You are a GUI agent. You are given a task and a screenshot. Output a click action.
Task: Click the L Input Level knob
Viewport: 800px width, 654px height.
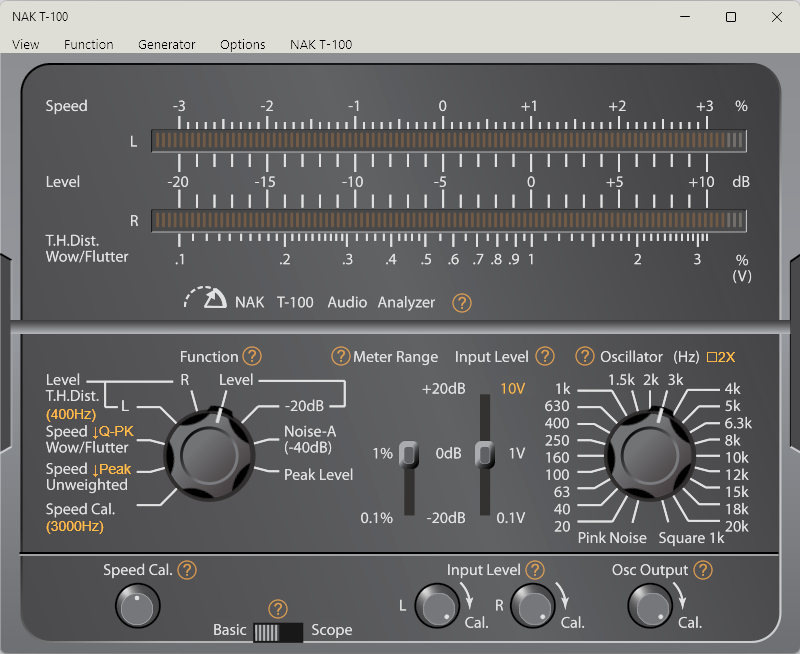coord(437,606)
